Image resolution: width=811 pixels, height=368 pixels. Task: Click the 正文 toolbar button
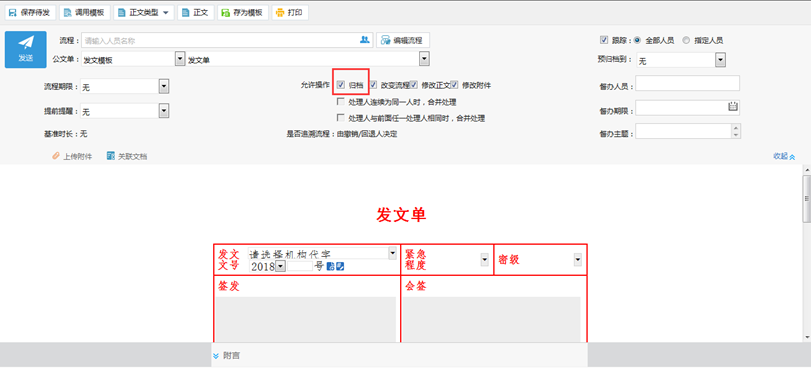pyautogui.click(x=196, y=12)
